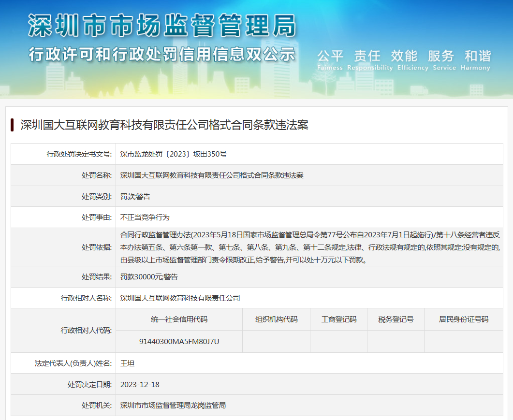Select the value 罚款30000元;警告
513x420 pixels.
point(149,277)
